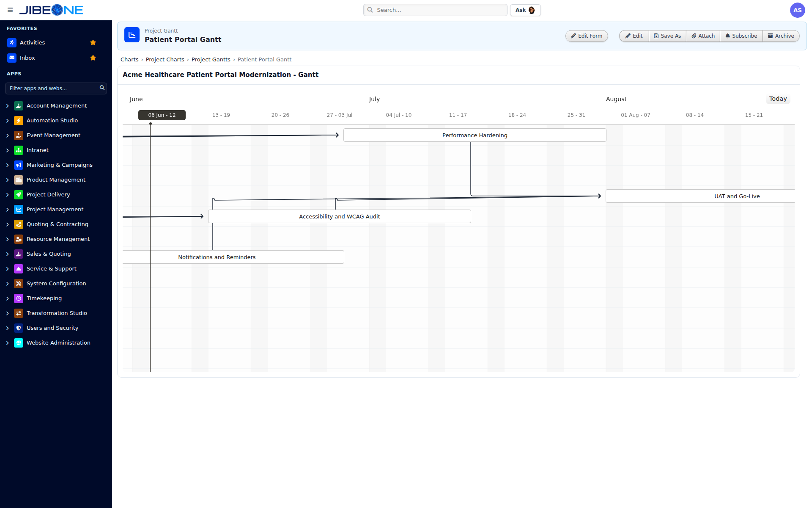Click the Project Delivery rocket icon

click(19, 195)
